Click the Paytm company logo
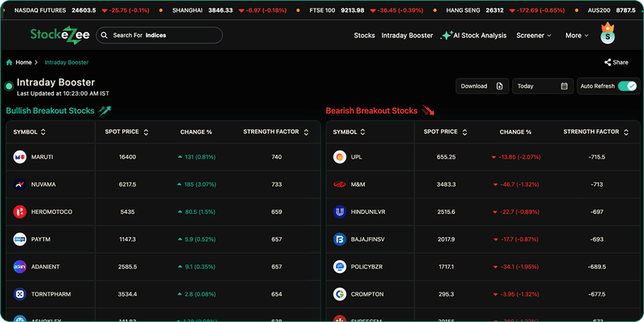 coord(20,239)
